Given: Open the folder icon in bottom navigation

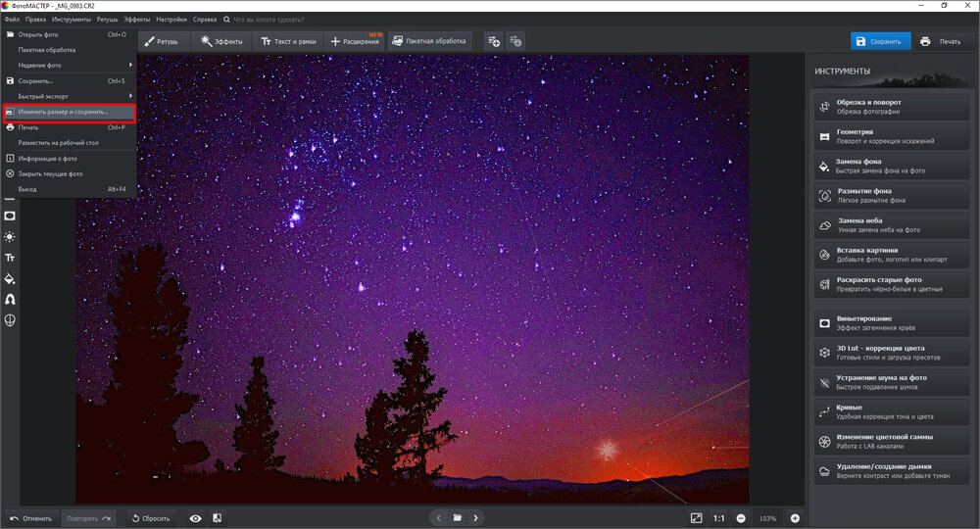Looking at the screenshot, I should tap(456, 517).
